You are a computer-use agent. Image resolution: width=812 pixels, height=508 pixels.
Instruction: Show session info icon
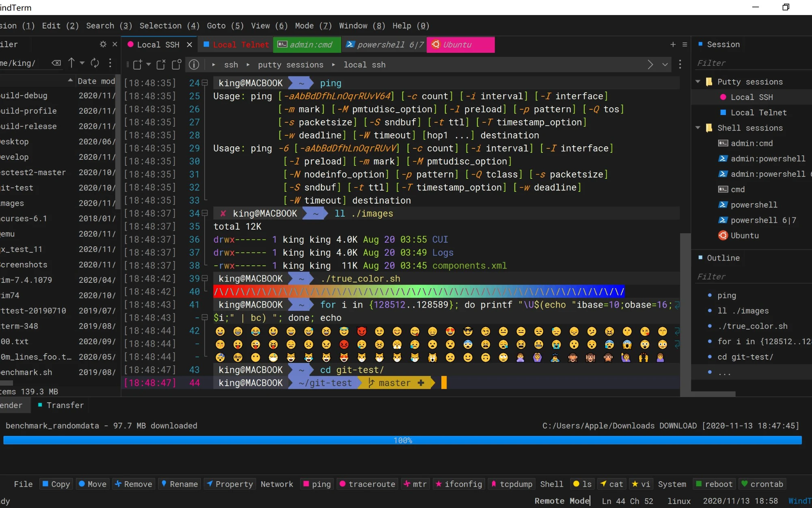point(194,65)
